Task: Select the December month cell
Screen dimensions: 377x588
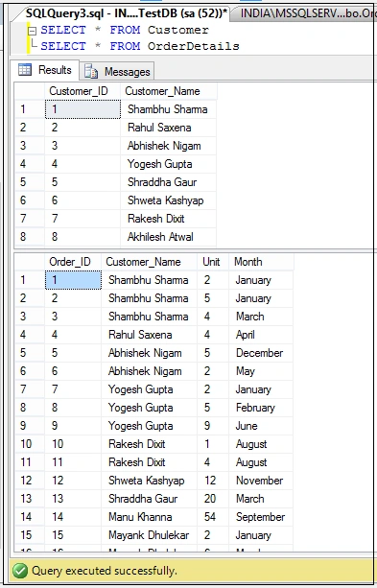Action: coord(261,353)
